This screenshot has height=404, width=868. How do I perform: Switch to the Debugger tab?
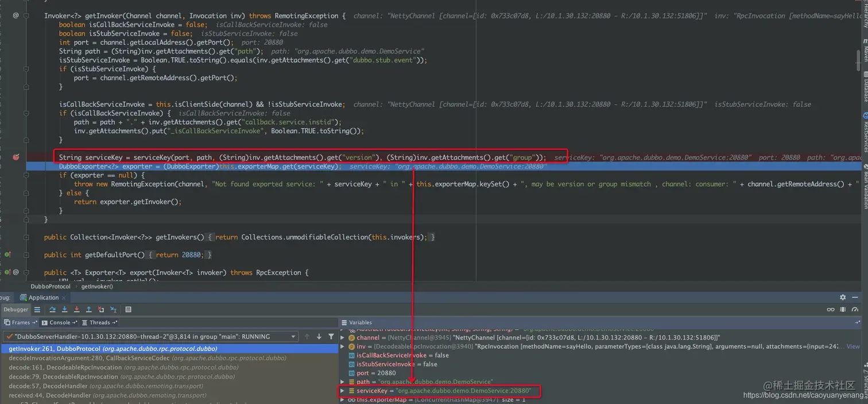pyautogui.click(x=15, y=309)
